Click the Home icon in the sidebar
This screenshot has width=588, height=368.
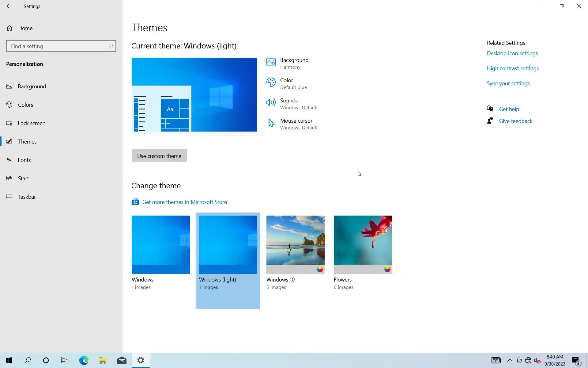point(9,28)
